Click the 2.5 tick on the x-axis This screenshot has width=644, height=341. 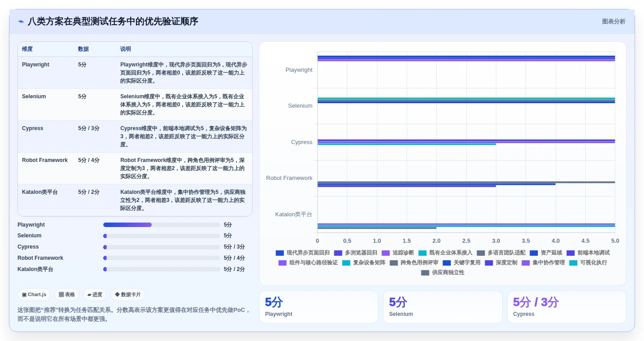tap(466, 241)
